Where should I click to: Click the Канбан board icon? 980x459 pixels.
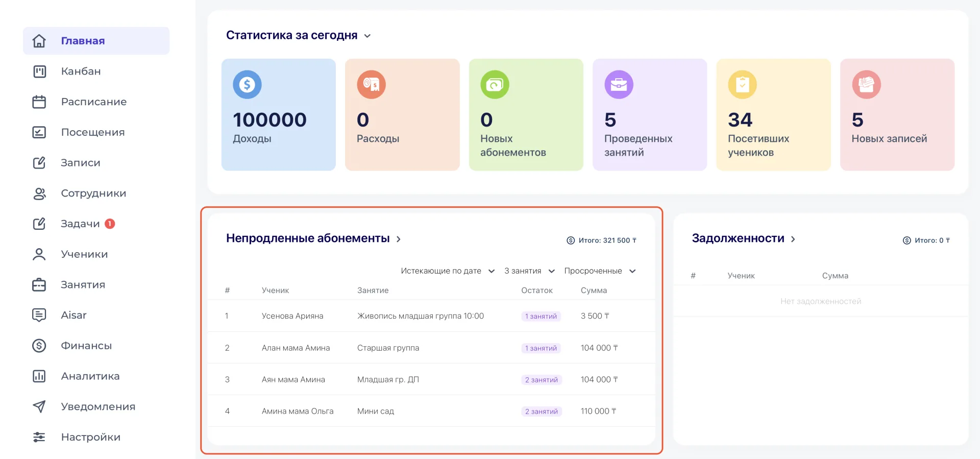coord(39,71)
